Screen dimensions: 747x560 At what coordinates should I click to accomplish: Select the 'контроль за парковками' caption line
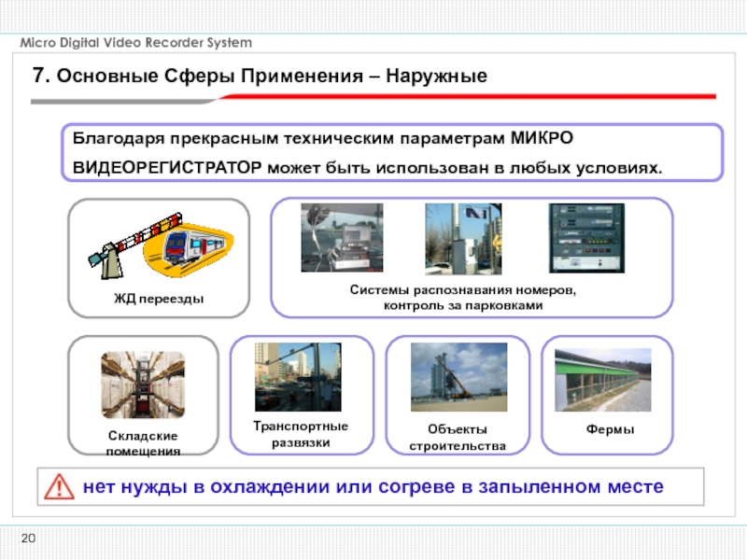(x=463, y=305)
